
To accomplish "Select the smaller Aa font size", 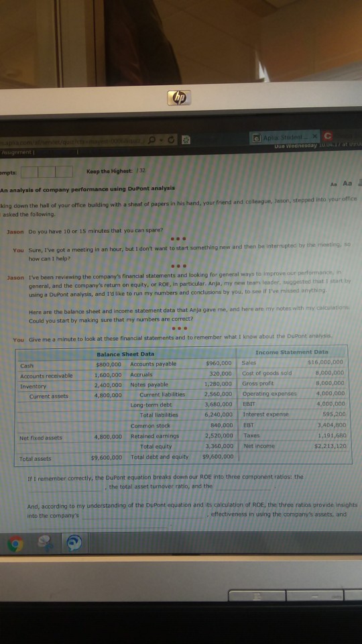I will pos(335,184).
